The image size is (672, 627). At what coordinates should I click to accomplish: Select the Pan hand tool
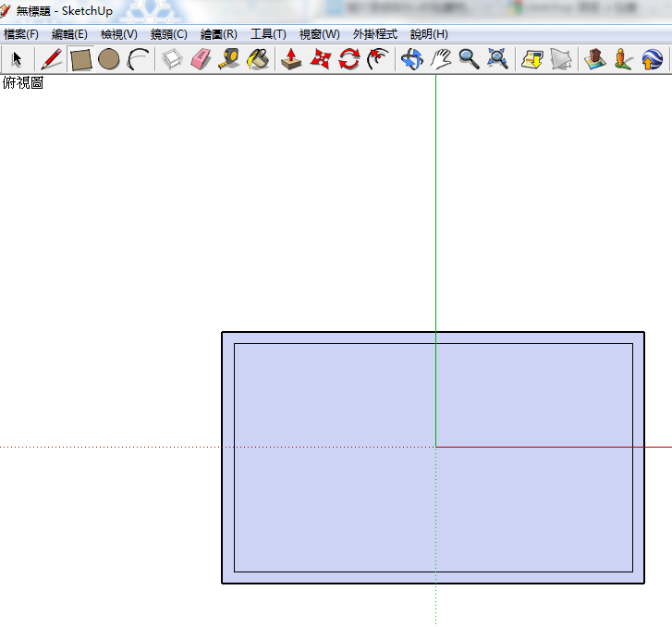tap(441, 59)
